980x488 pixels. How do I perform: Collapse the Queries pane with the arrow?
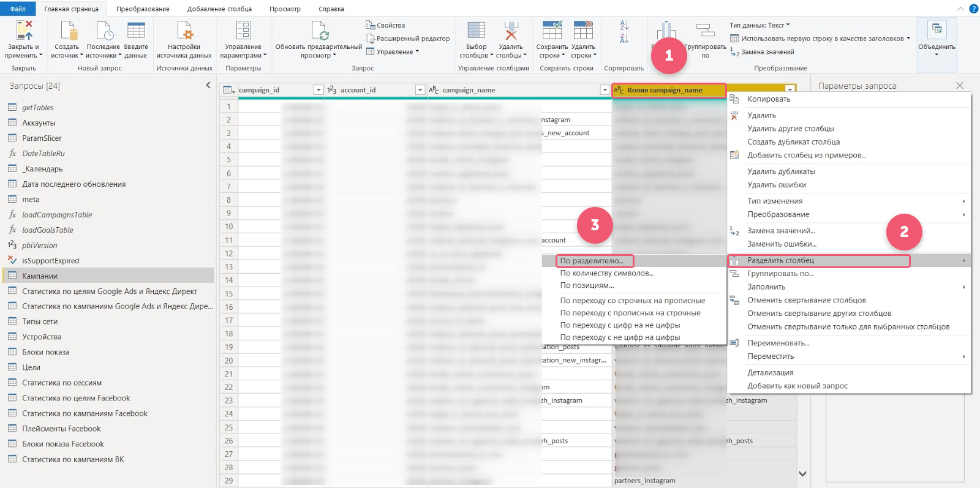pos(208,86)
